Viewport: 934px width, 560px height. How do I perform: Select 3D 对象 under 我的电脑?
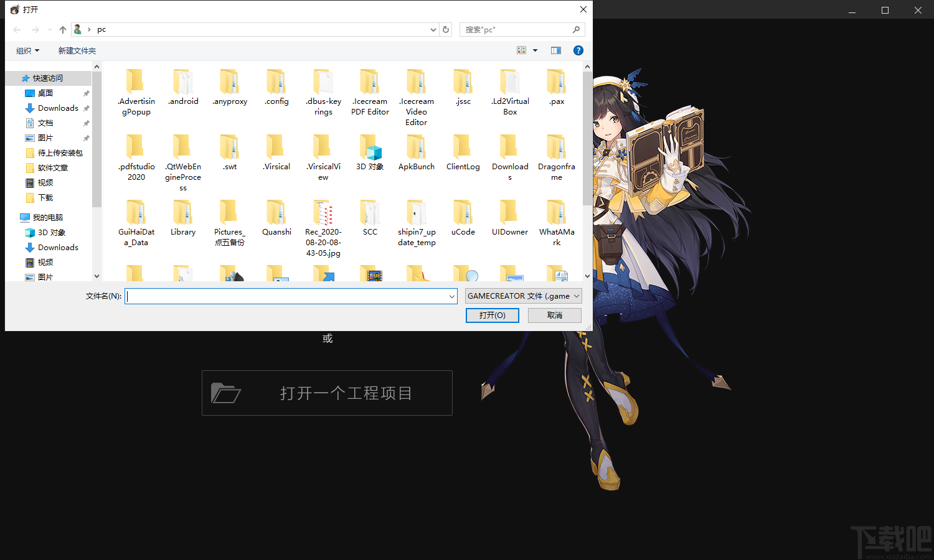coord(51,232)
